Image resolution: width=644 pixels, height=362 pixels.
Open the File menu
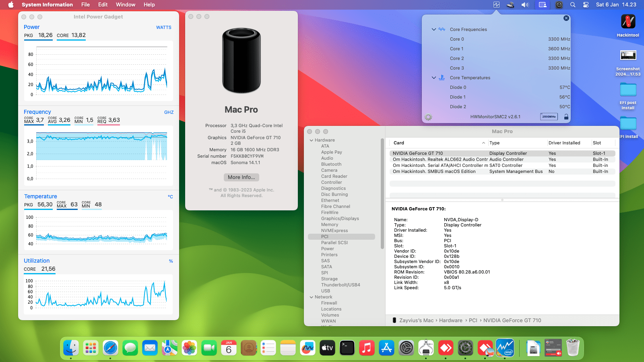click(85, 5)
